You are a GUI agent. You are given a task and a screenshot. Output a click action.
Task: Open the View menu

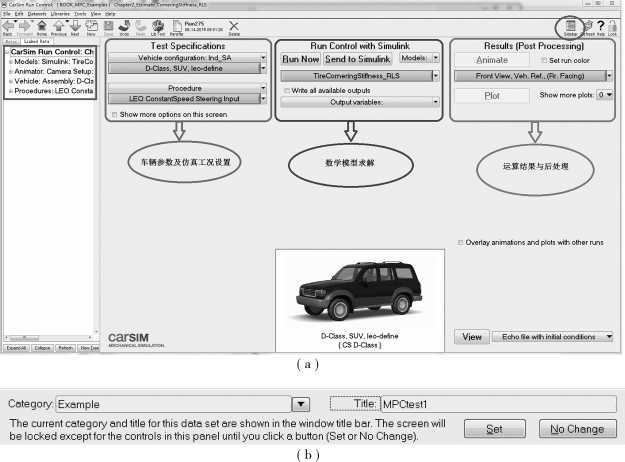96,14
